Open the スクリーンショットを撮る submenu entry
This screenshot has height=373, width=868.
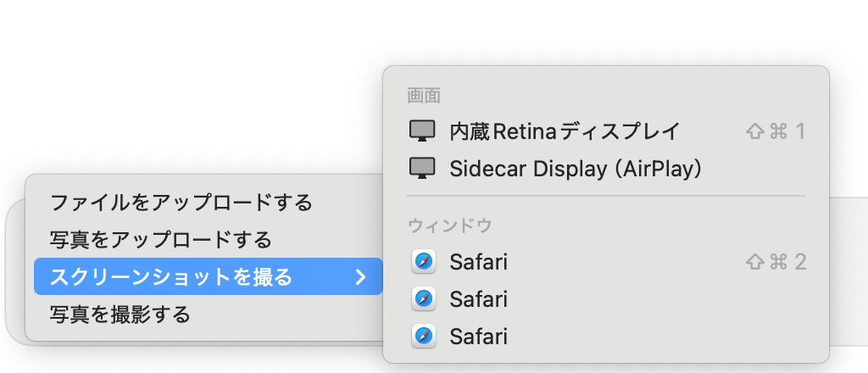point(171,277)
